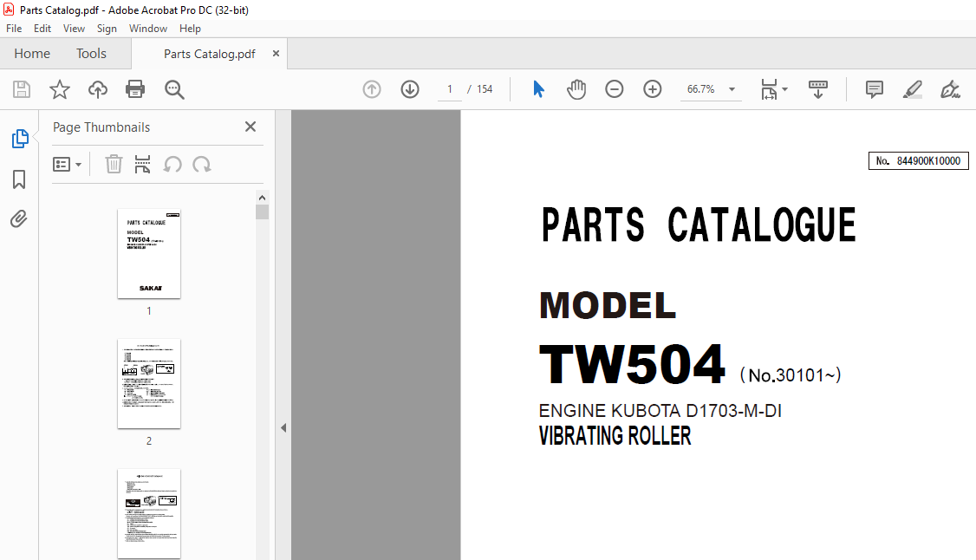Open the Edit menu
This screenshot has width=976, height=560.
[42, 29]
